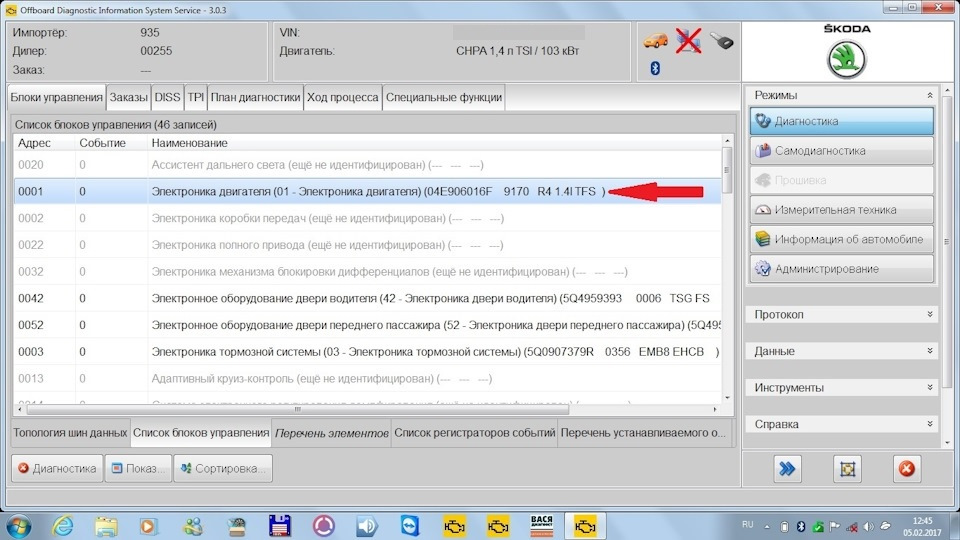The image size is (960, 540).
Task: Switch to the Блоки управления tab
Action: [56, 97]
